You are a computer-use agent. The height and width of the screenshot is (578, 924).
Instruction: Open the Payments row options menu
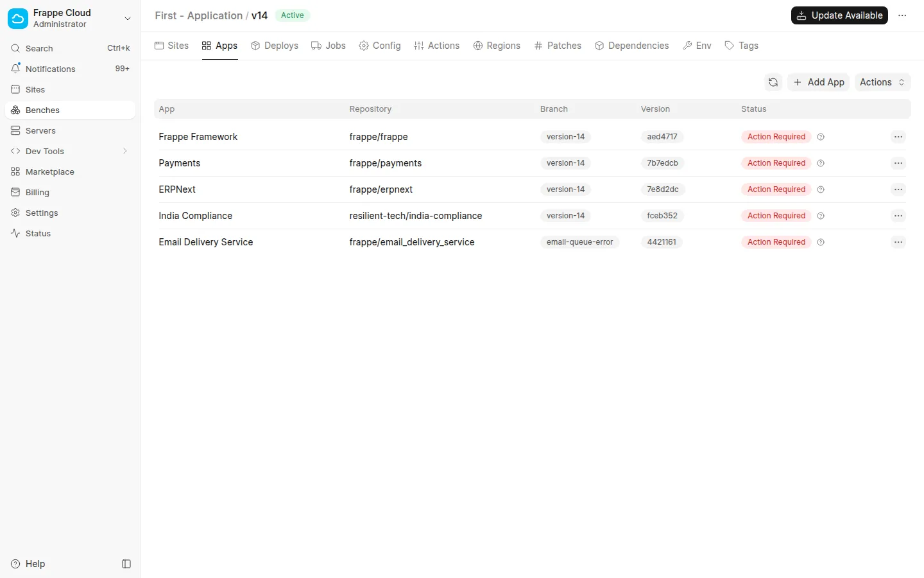pos(898,163)
